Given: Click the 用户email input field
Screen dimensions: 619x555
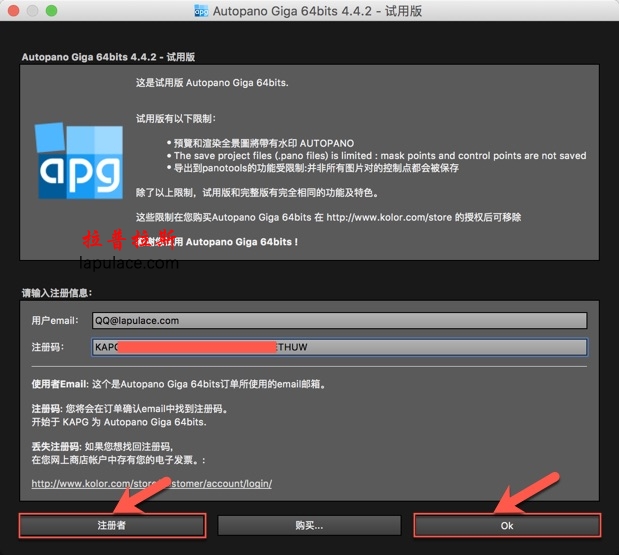Looking at the screenshot, I should tap(338, 321).
